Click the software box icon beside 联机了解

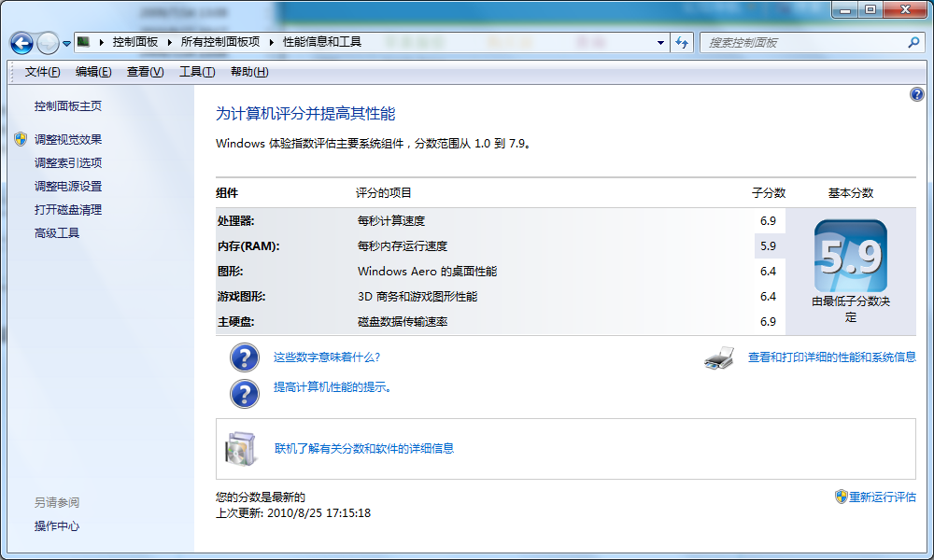click(x=241, y=449)
